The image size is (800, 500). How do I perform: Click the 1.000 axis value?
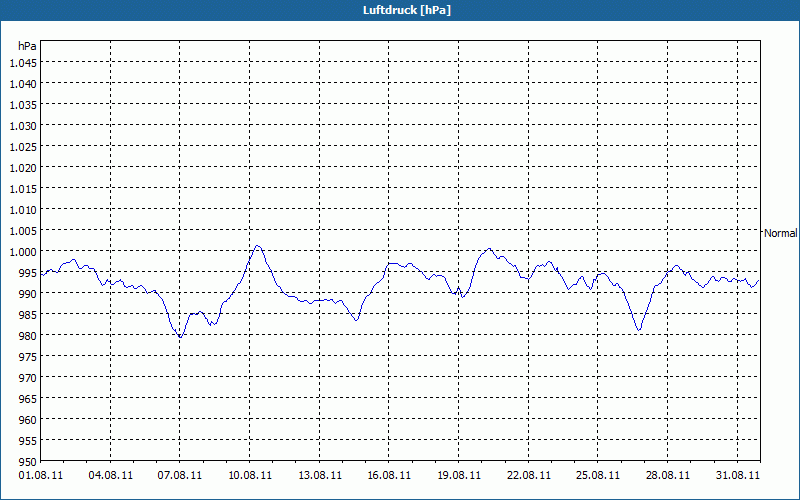tap(23, 252)
